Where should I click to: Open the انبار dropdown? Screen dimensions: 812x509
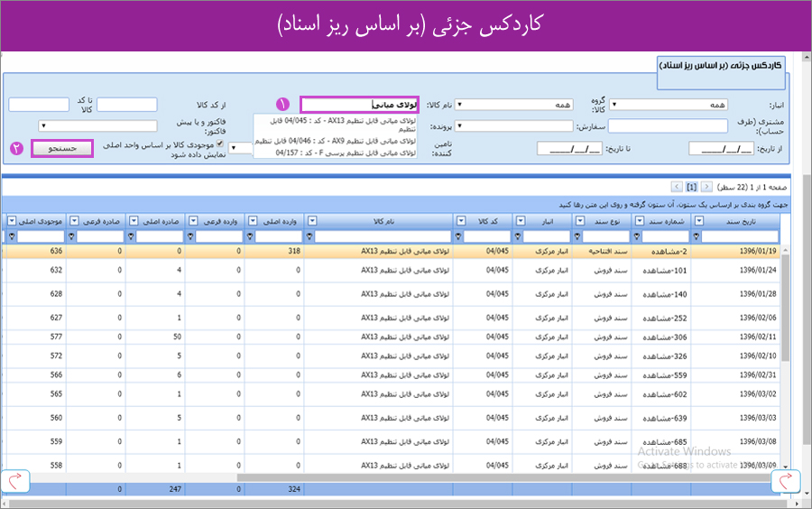[x=668, y=105]
